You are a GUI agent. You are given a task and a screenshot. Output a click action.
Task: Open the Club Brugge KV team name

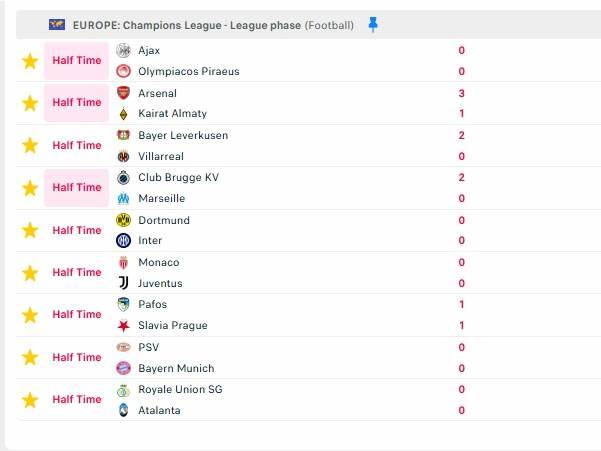click(178, 178)
